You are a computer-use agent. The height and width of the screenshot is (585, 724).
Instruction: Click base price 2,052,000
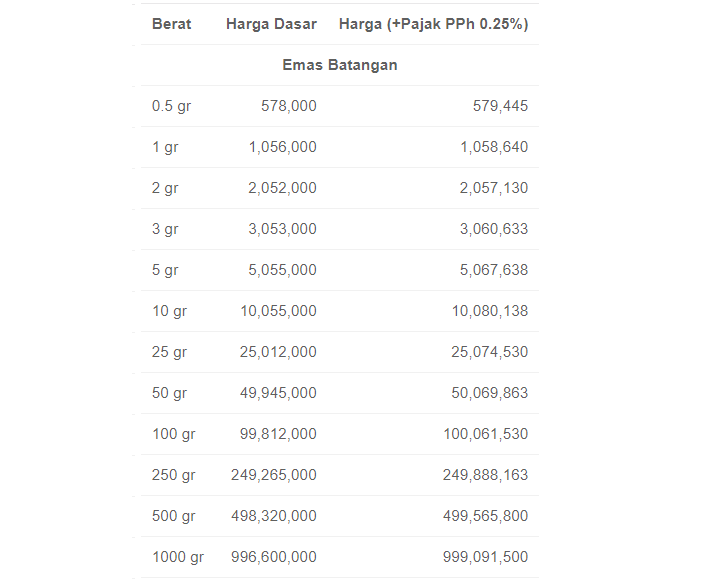click(282, 188)
